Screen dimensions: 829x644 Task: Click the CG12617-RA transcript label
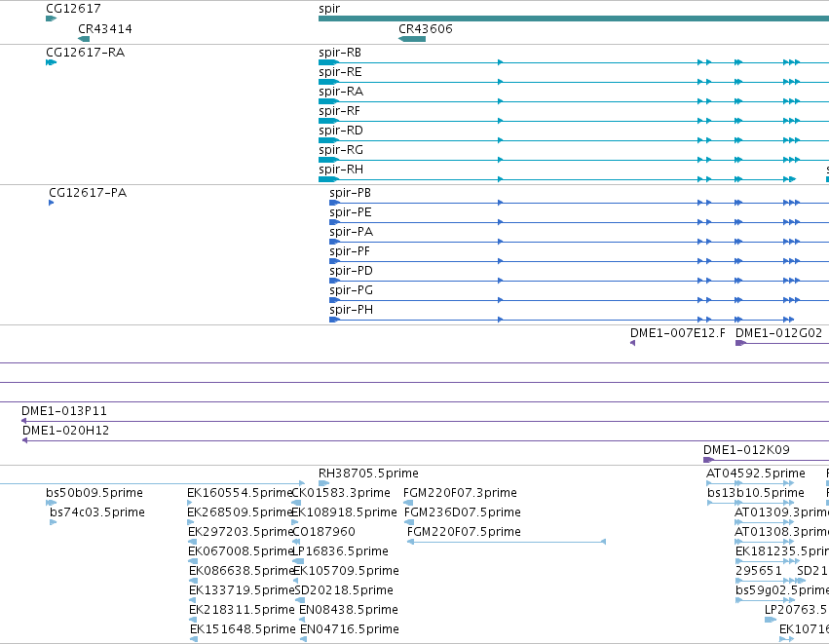(x=85, y=53)
